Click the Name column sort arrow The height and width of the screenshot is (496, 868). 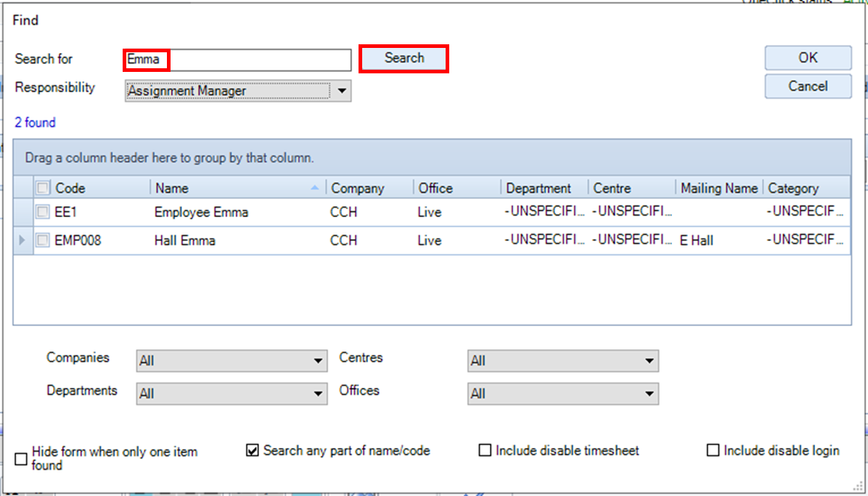[x=315, y=188]
